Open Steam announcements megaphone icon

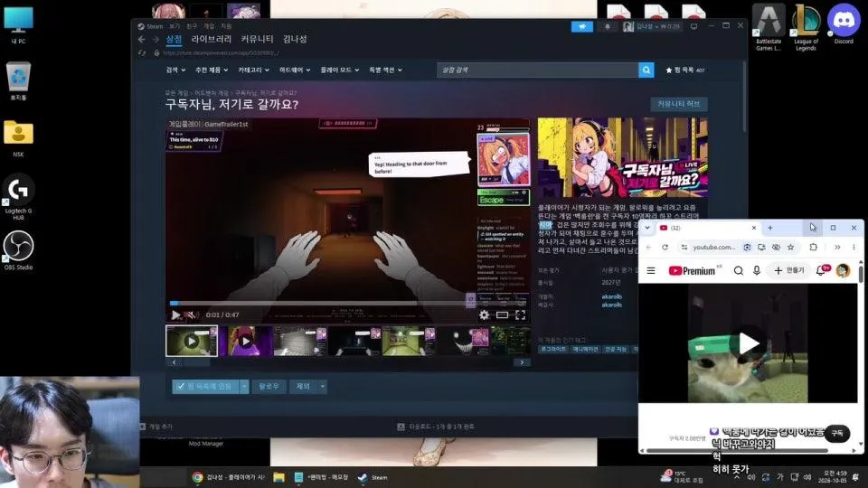581,26
